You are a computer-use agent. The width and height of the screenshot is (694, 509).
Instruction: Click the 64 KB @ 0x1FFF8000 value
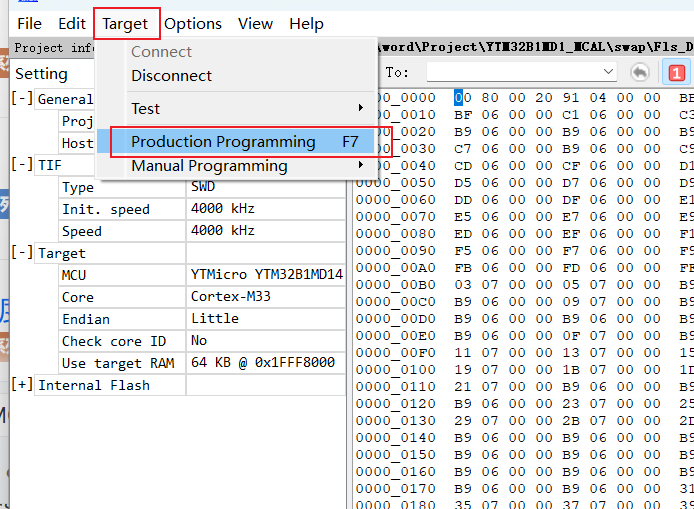tap(262, 362)
